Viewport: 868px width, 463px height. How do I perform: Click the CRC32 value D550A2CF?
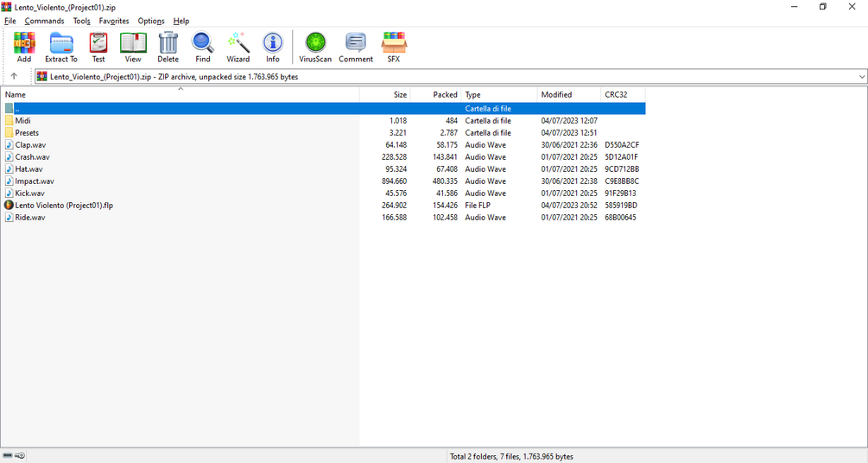(622, 145)
